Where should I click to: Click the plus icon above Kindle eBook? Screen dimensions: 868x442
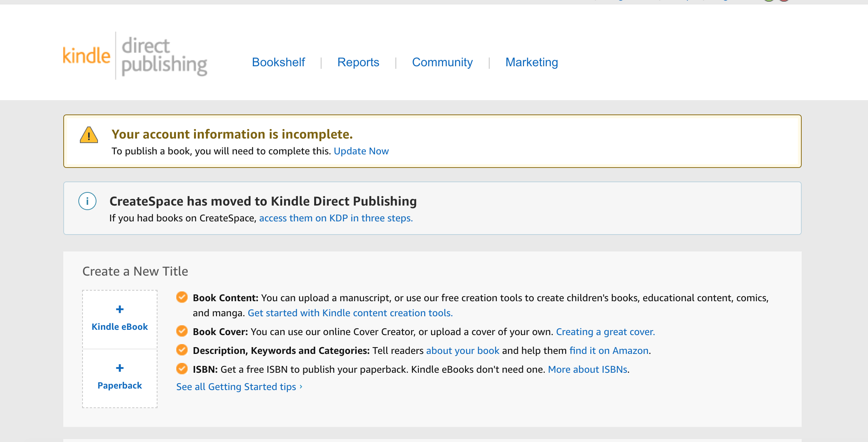click(x=120, y=309)
